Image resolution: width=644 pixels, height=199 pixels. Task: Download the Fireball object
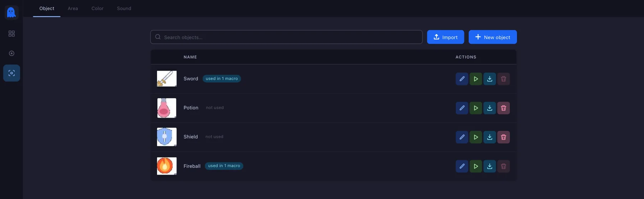coord(489,166)
